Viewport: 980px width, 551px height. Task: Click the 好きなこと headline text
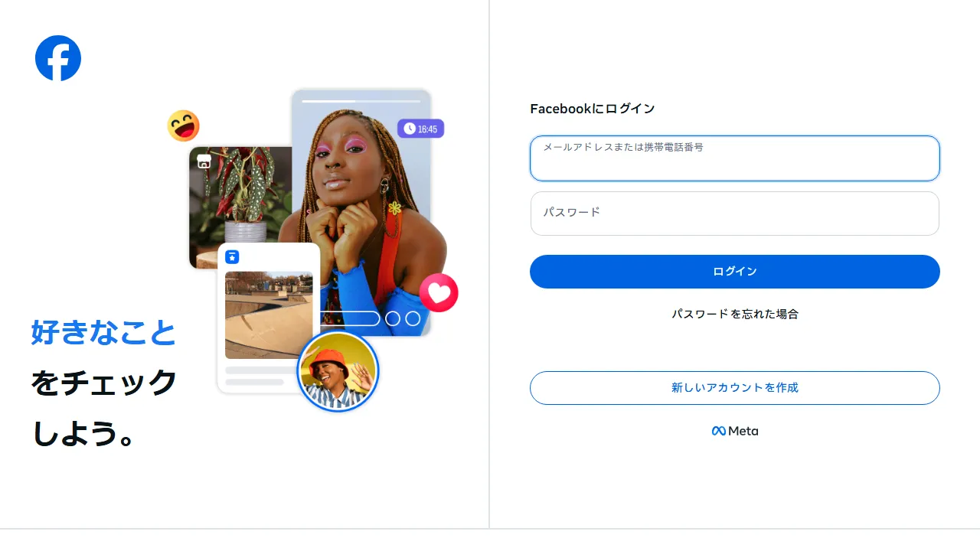[103, 333]
